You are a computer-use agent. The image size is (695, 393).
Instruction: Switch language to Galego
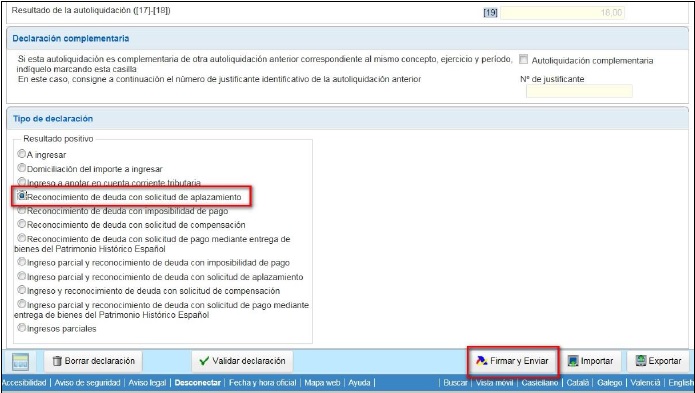click(609, 383)
